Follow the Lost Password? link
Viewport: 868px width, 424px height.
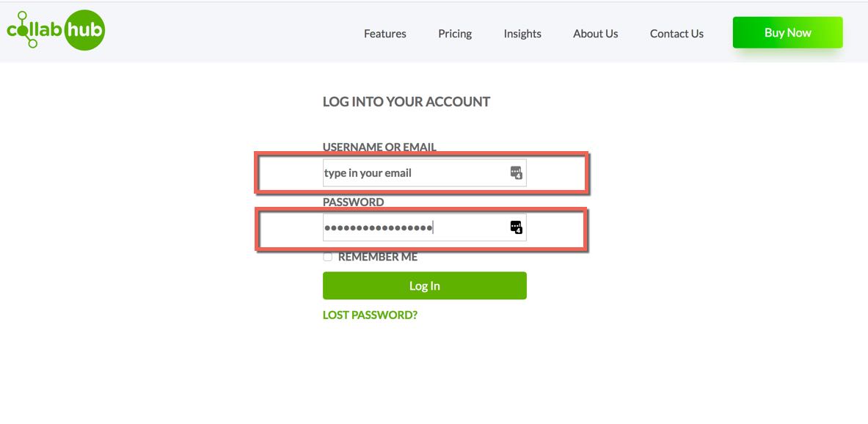(370, 315)
